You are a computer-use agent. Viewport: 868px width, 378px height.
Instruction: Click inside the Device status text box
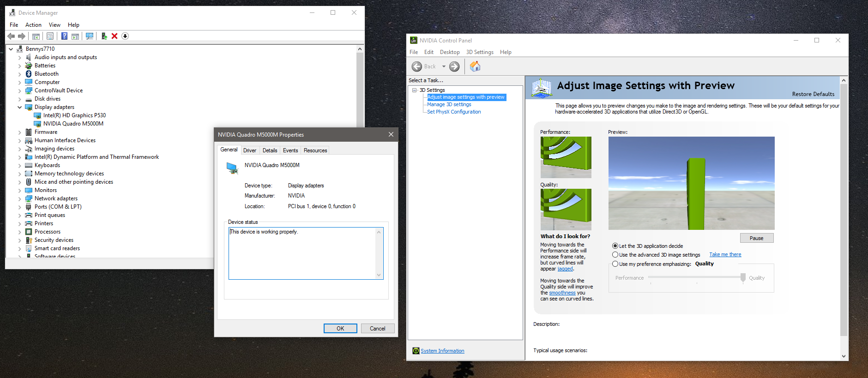(x=306, y=253)
